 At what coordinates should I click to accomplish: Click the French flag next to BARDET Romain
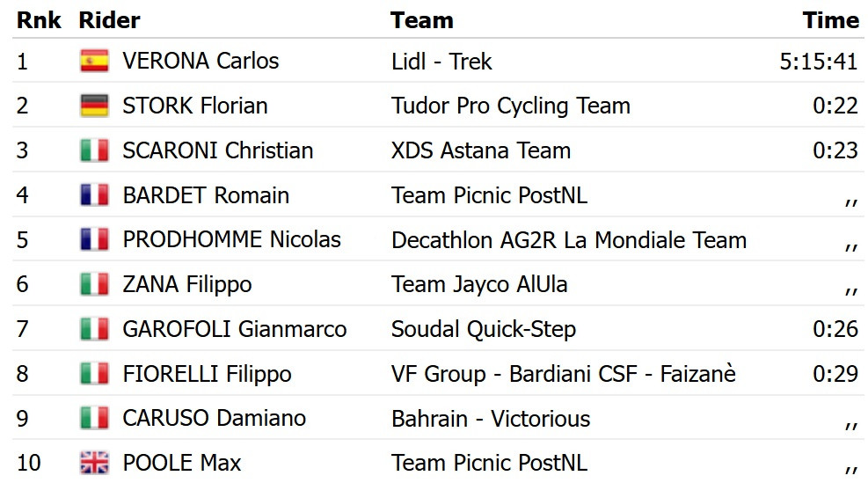click(x=94, y=195)
